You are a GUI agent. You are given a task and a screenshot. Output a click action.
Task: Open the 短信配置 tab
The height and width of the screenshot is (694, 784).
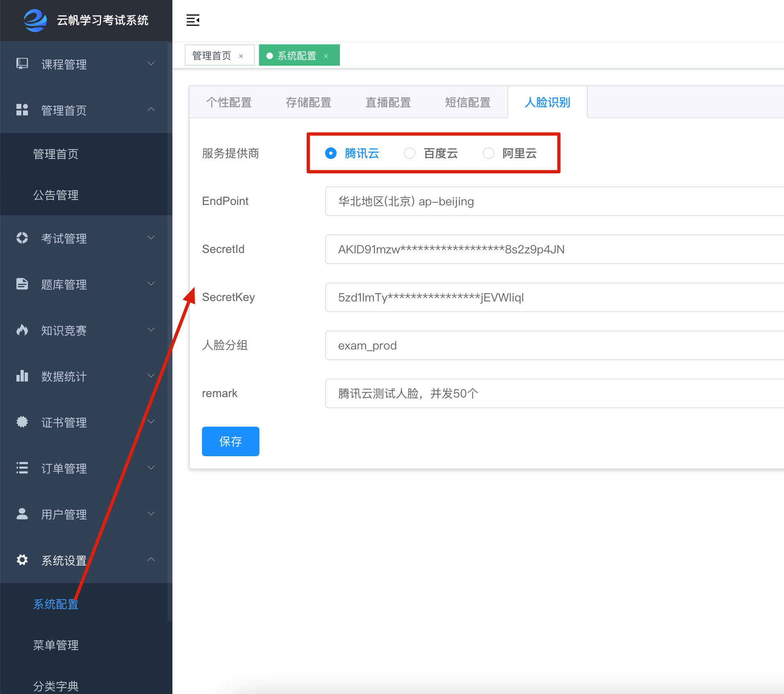[x=468, y=102]
